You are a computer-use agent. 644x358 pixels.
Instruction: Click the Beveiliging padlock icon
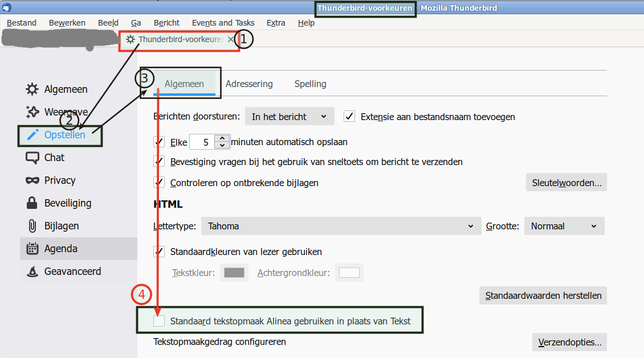pyautogui.click(x=31, y=203)
